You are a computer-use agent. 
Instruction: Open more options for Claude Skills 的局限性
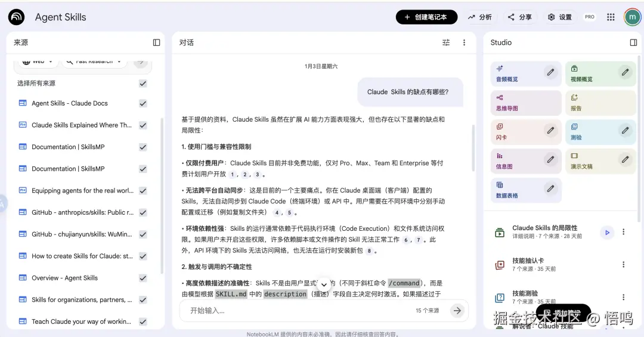point(624,232)
